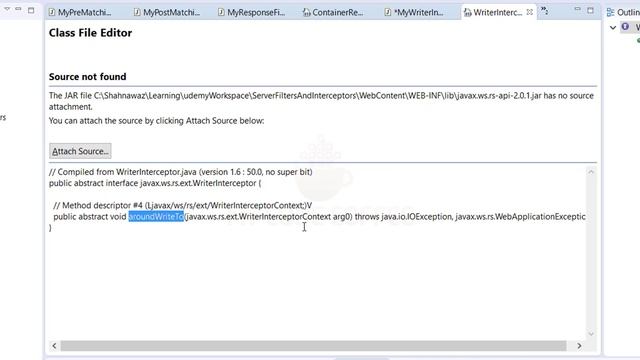Click the java.io.IOException text
640x360 pixels.
click(x=416, y=217)
